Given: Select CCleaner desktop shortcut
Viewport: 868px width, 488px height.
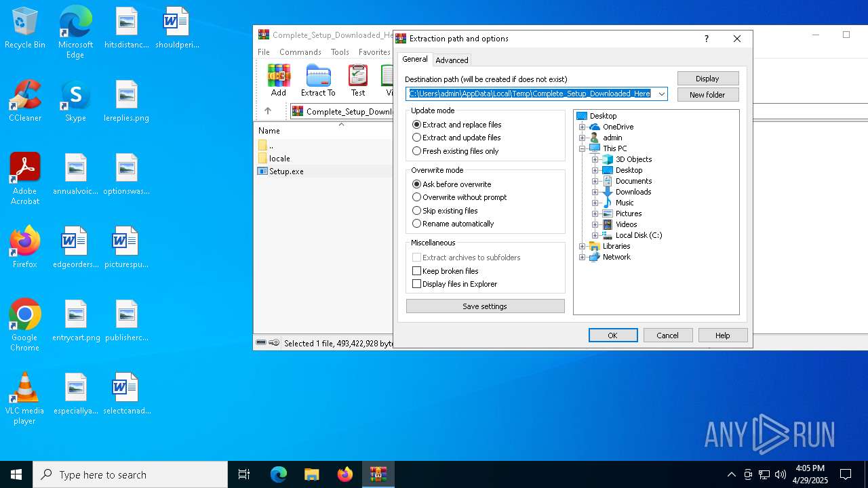Looking at the screenshot, I should (25, 101).
